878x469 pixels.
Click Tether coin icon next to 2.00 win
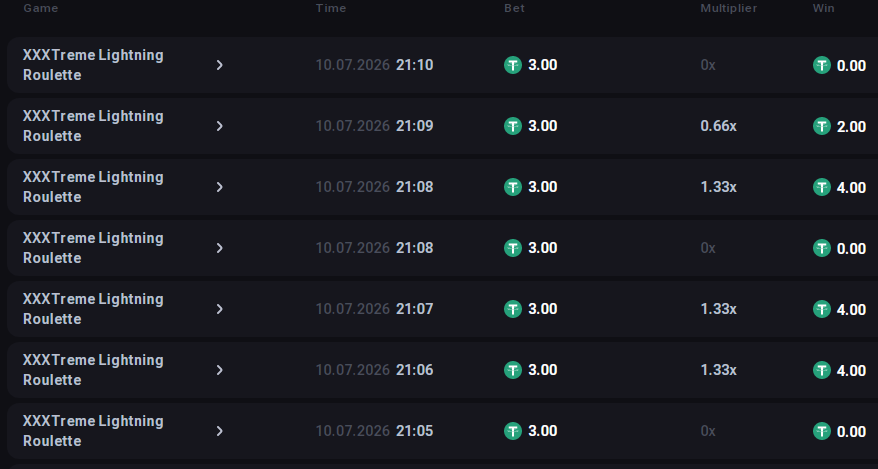click(x=822, y=126)
